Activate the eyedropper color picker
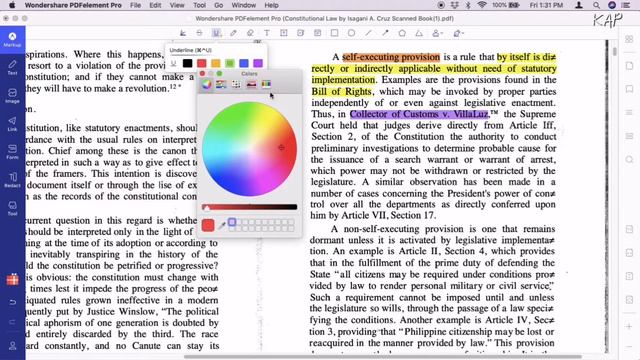Image resolution: width=640 pixels, height=360 pixels. [222, 225]
